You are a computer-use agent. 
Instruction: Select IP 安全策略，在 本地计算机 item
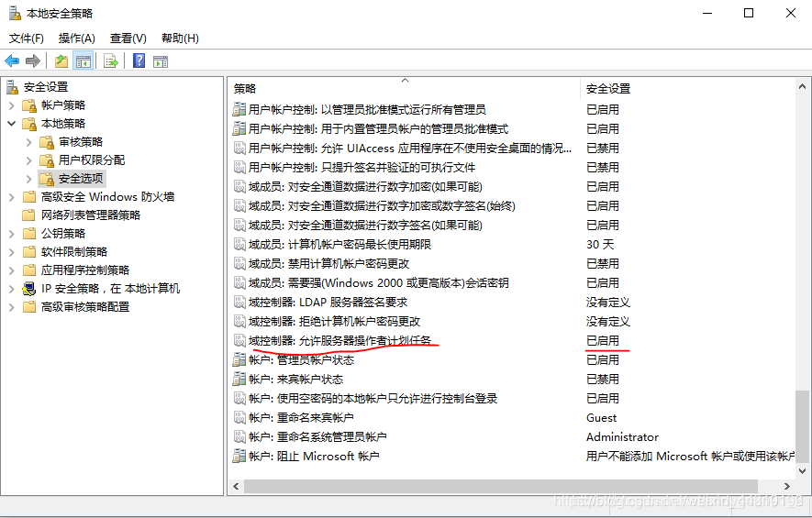point(110,289)
